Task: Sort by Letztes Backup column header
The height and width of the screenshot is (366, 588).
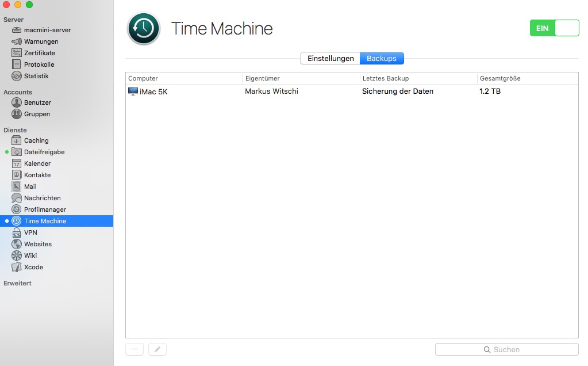Action: pyautogui.click(x=418, y=78)
